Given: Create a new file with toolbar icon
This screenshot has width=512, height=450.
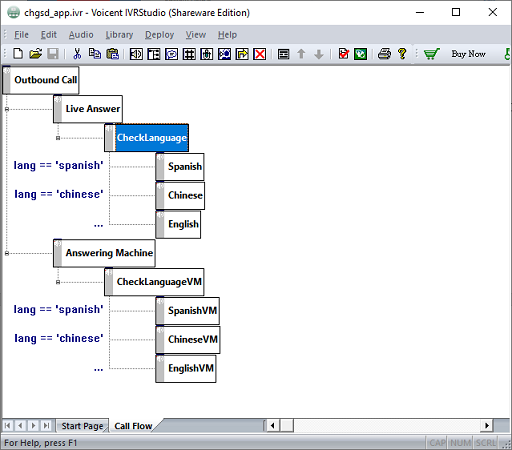Looking at the screenshot, I should pos(18,54).
